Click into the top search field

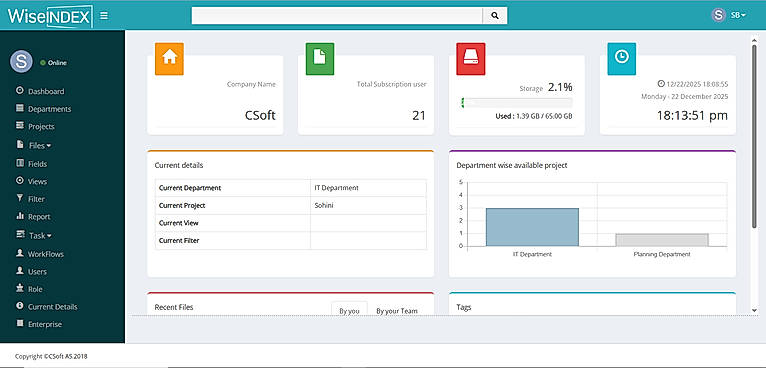(x=337, y=16)
